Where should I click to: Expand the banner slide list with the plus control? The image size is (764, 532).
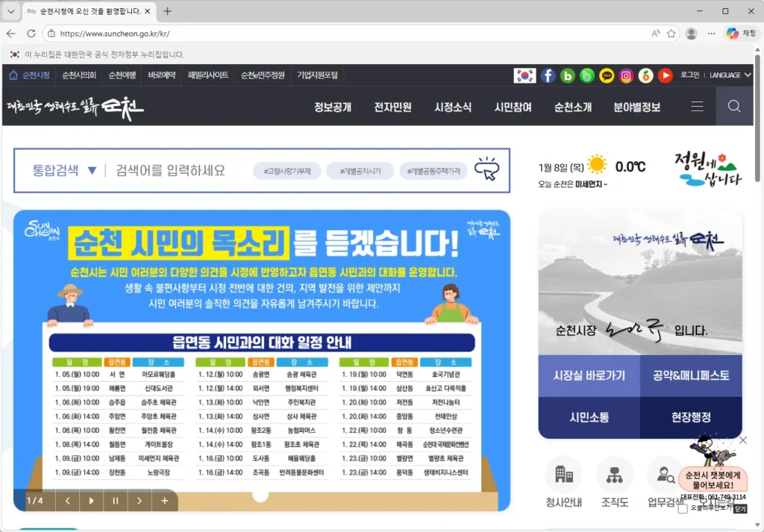164,501
